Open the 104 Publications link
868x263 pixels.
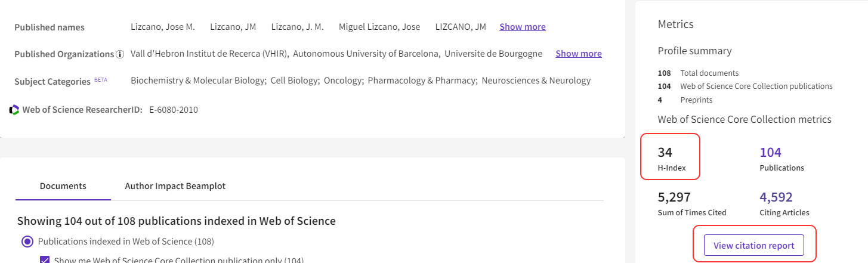(770, 153)
